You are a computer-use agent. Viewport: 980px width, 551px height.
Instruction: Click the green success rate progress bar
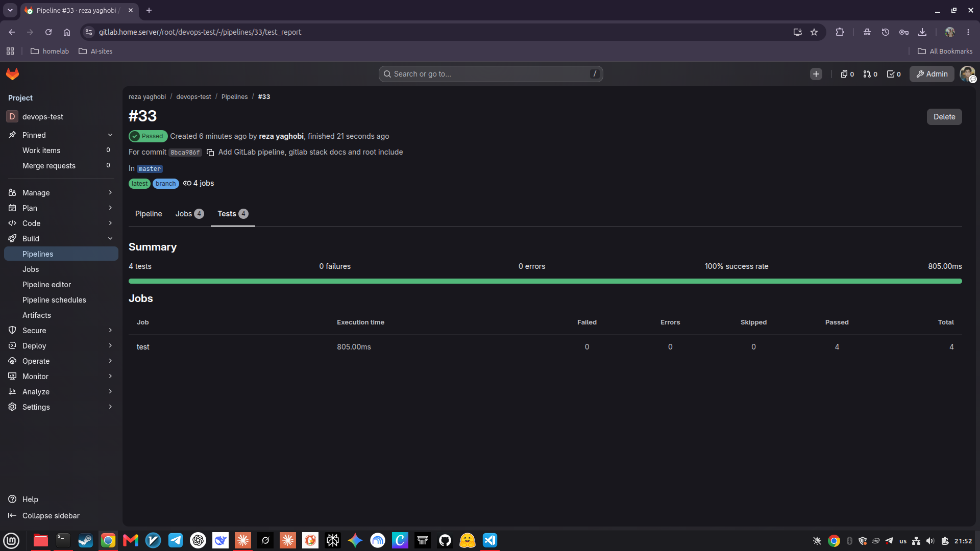(545, 281)
